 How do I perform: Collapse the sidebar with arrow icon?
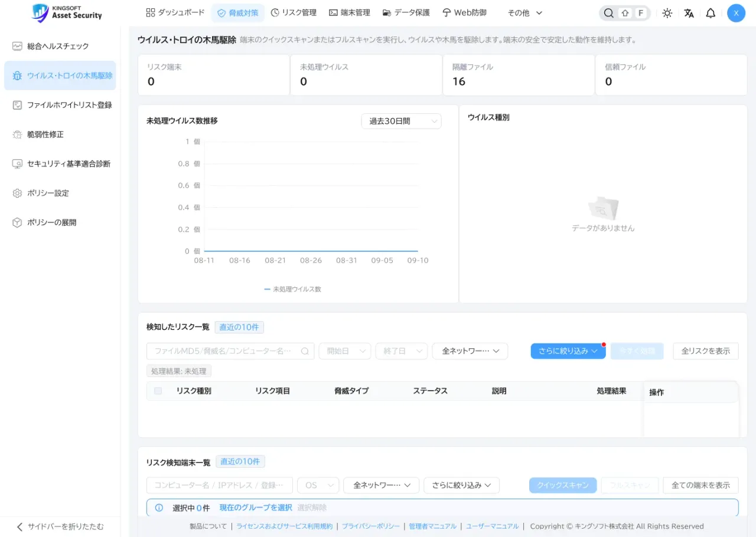(x=19, y=526)
